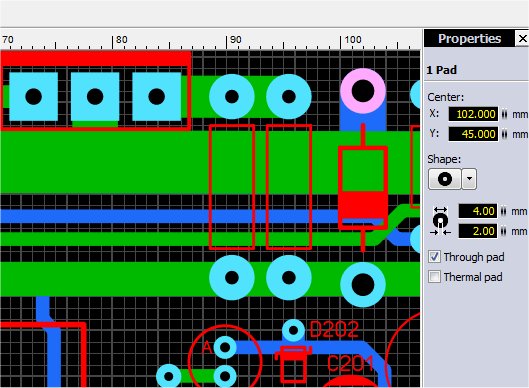Uncheck the Through pad checkbox
Screen dimensions: 529x388
434,257
